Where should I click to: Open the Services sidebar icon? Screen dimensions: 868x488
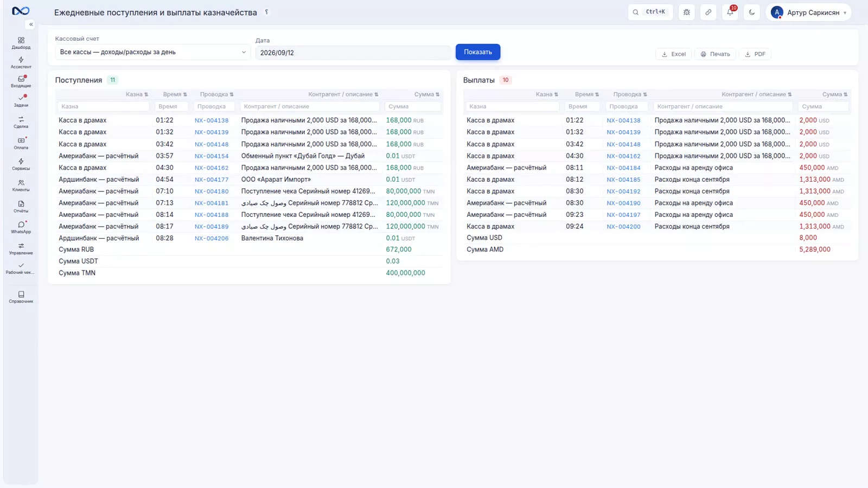click(21, 164)
